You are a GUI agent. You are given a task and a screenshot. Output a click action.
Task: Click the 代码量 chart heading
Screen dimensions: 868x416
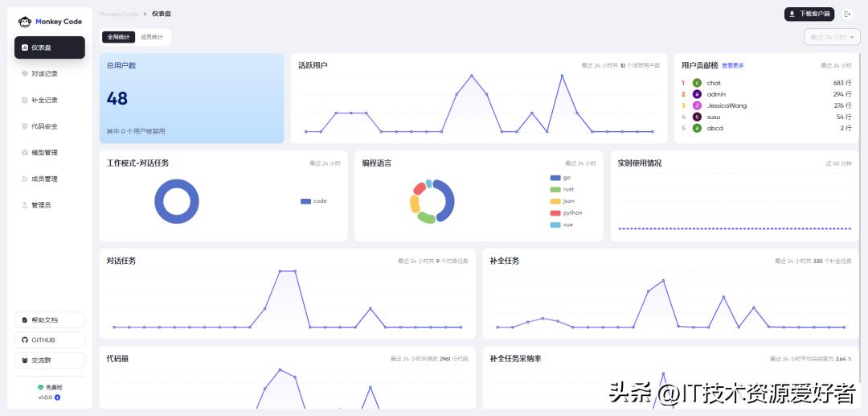click(117, 359)
